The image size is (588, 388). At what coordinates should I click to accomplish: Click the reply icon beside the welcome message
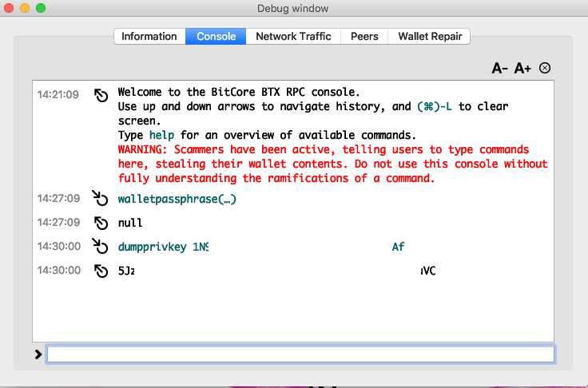tap(101, 95)
